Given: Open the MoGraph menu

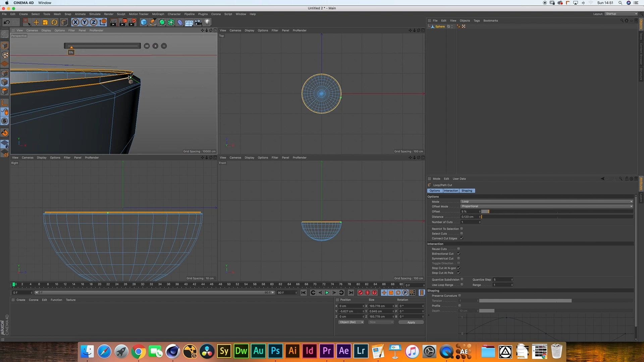Looking at the screenshot, I should click(158, 14).
